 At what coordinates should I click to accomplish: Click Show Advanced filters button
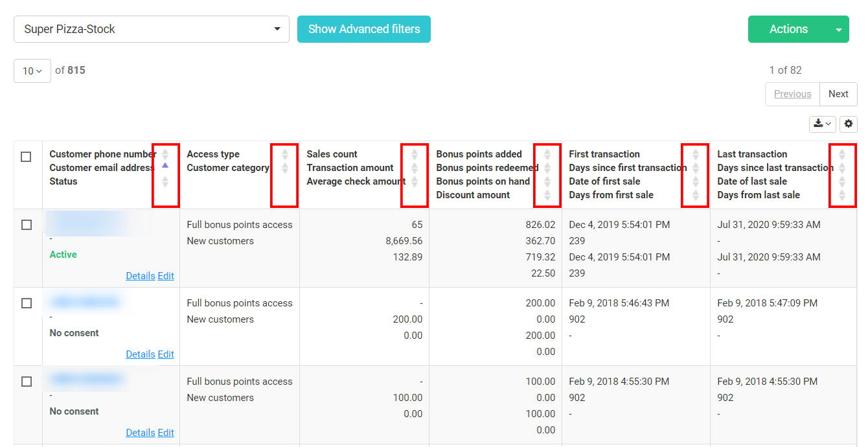(364, 29)
